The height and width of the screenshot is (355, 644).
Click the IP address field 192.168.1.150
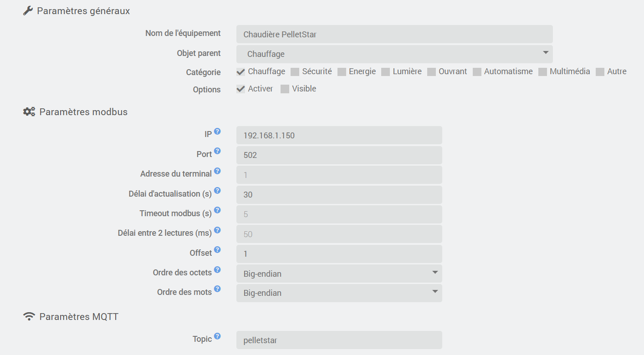click(x=339, y=135)
